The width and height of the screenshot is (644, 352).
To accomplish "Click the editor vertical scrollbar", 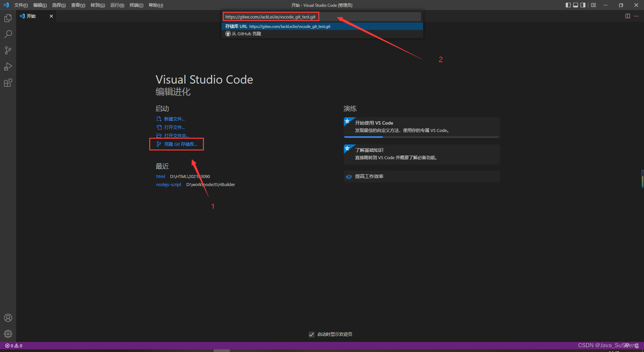I will pyautogui.click(x=642, y=179).
